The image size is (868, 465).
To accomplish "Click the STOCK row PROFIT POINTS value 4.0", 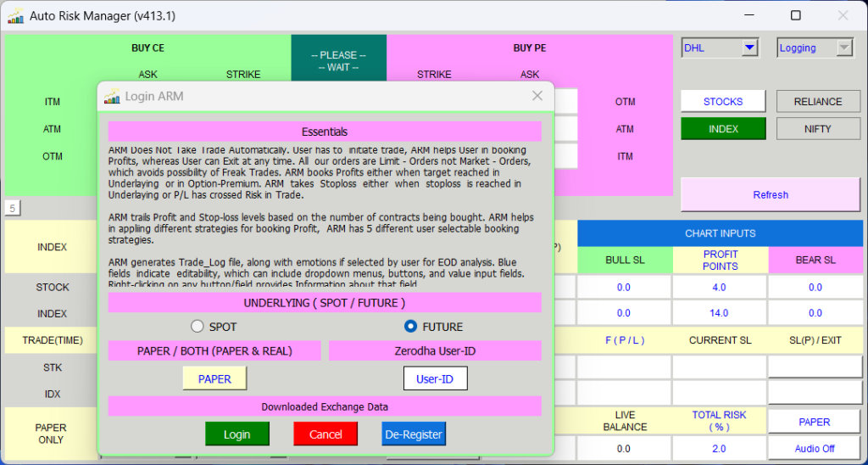I will click(x=719, y=287).
